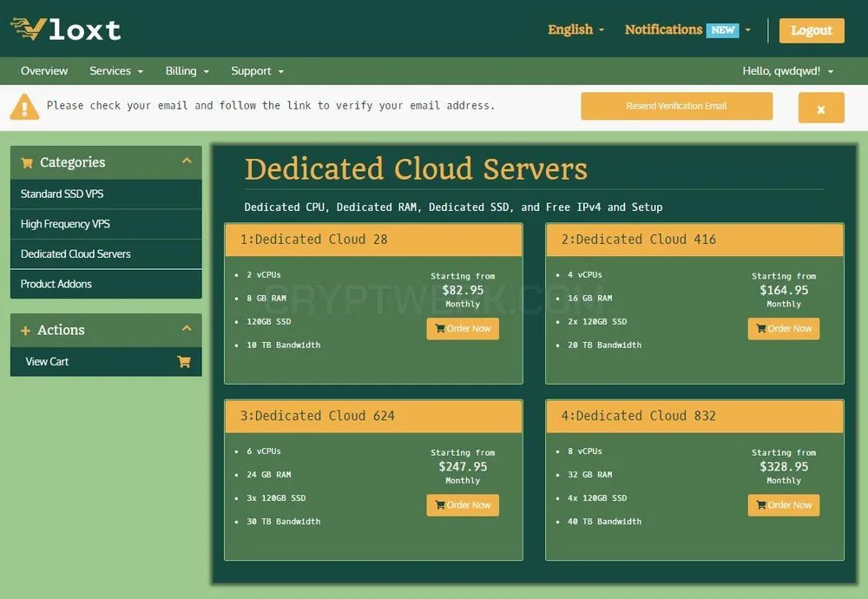Click the 8 vCPUs text
The height and width of the screenshot is (599, 868).
coord(584,451)
